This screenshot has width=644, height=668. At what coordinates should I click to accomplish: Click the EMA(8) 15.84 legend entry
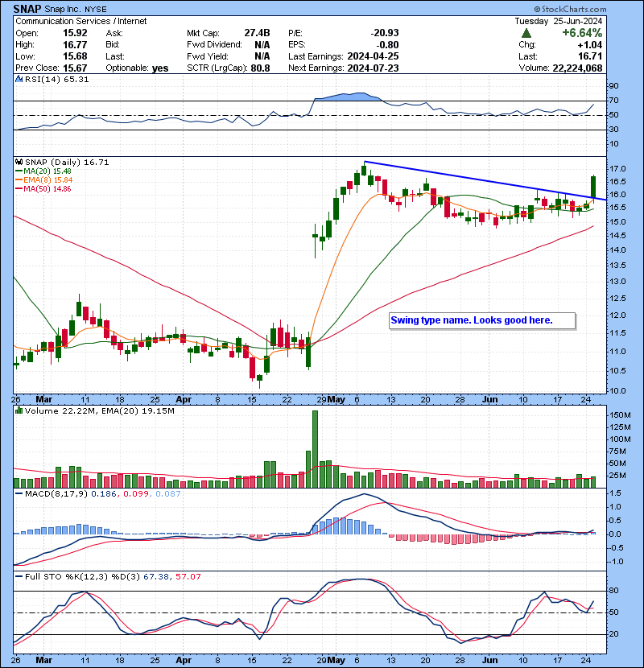coord(47,180)
